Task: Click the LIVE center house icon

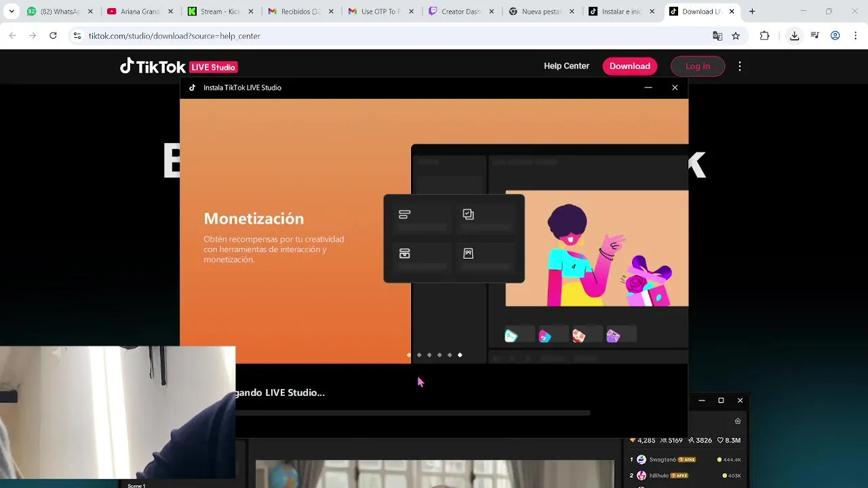Action: (x=738, y=421)
